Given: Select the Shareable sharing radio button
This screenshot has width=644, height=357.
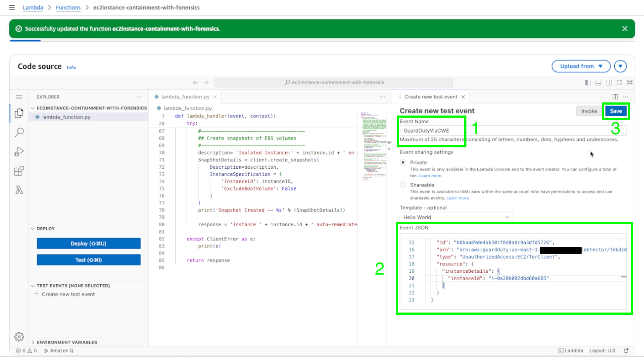Looking at the screenshot, I should point(403,185).
